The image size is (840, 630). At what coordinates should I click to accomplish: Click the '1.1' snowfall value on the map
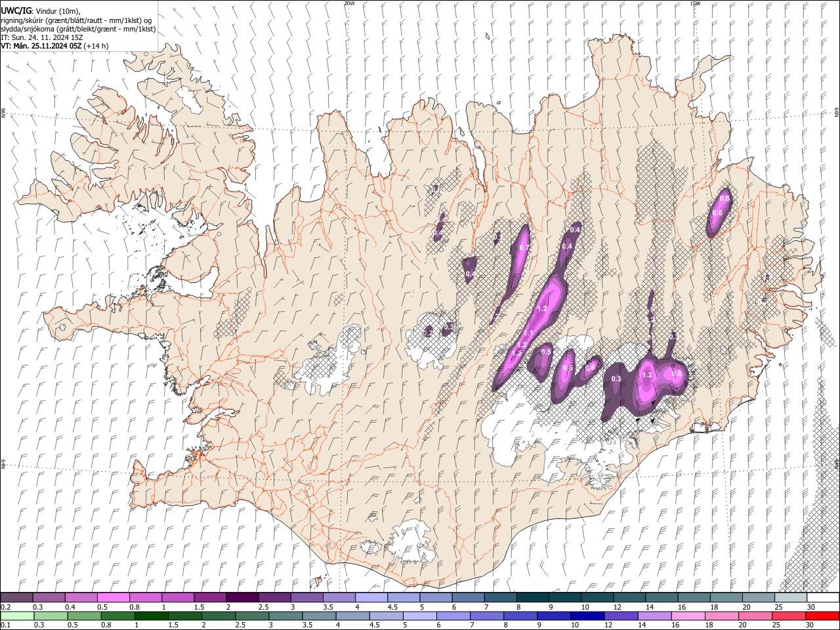(528, 333)
